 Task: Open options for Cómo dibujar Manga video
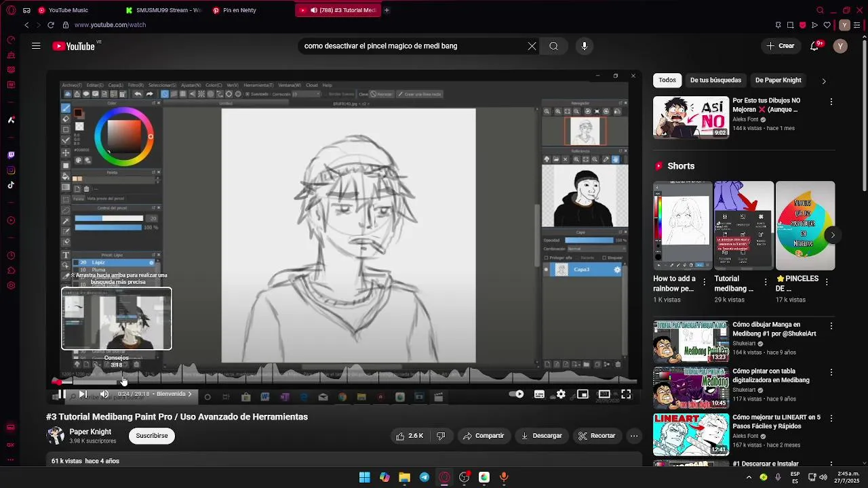click(x=831, y=326)
